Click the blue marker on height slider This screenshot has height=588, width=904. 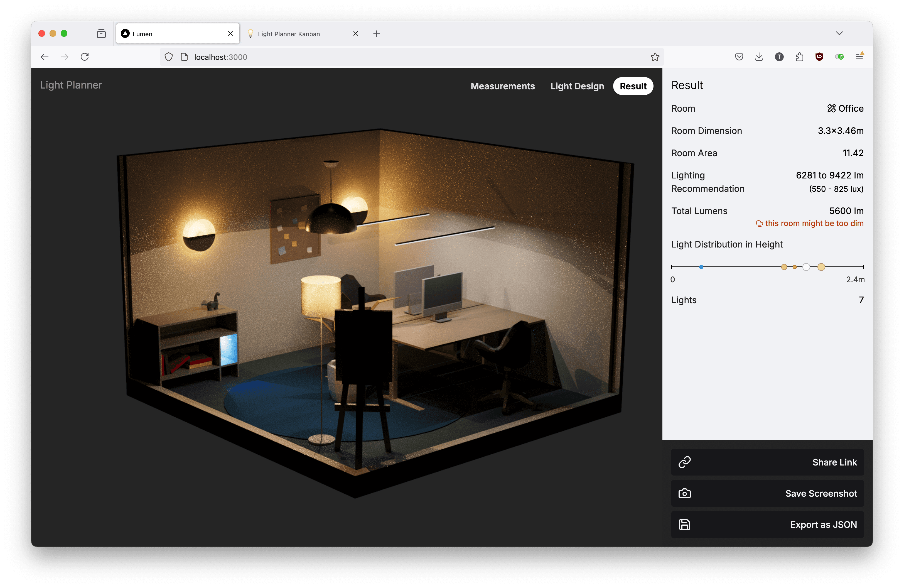point(701,267)
